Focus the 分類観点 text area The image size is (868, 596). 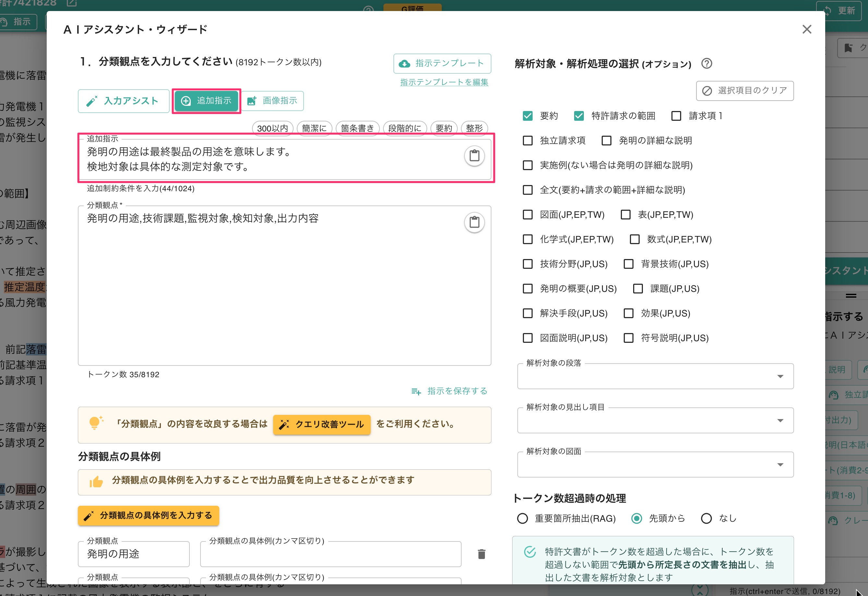284,286
